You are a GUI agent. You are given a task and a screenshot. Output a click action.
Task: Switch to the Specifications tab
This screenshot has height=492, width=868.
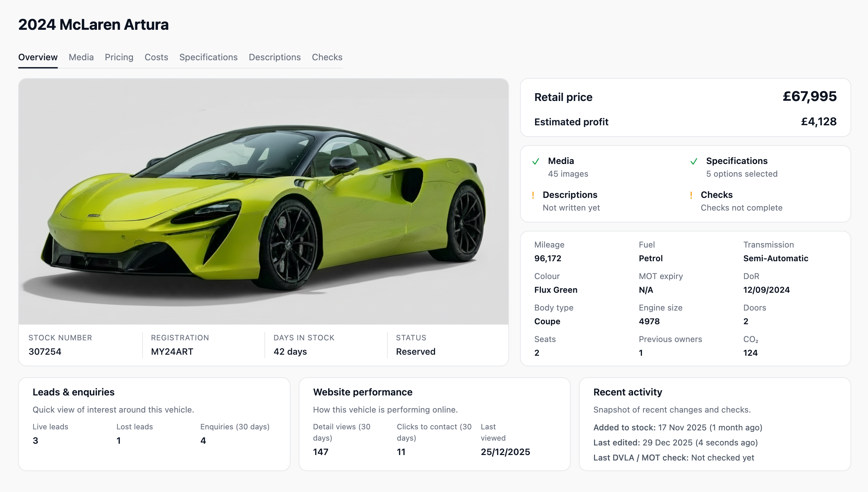208,57
